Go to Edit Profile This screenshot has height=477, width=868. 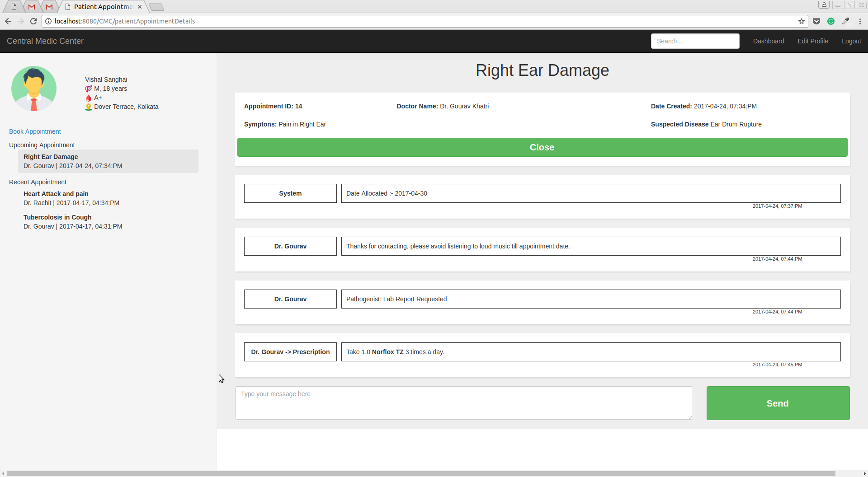click(812, 41)
